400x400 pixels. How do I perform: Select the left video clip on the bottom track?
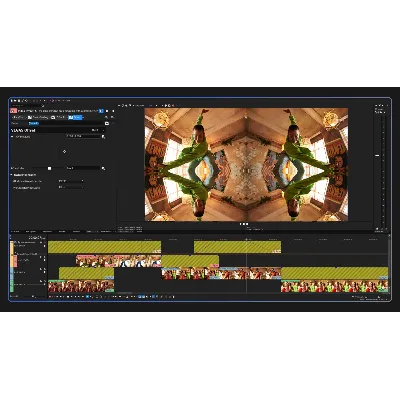point(81,286)
